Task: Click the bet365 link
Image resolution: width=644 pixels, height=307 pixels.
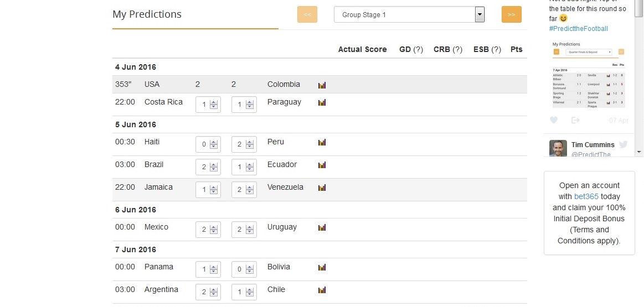Action: [589, 196]
